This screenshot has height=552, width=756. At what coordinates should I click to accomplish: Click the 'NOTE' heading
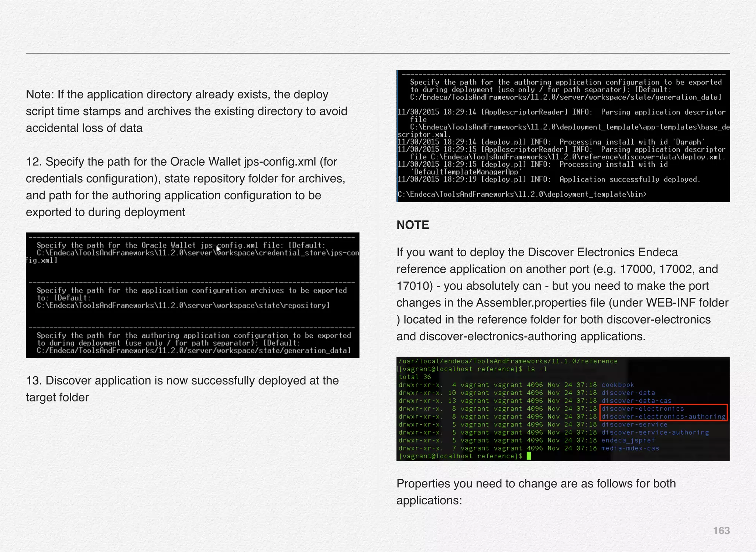pyautogui.click(x=413, y=225)
